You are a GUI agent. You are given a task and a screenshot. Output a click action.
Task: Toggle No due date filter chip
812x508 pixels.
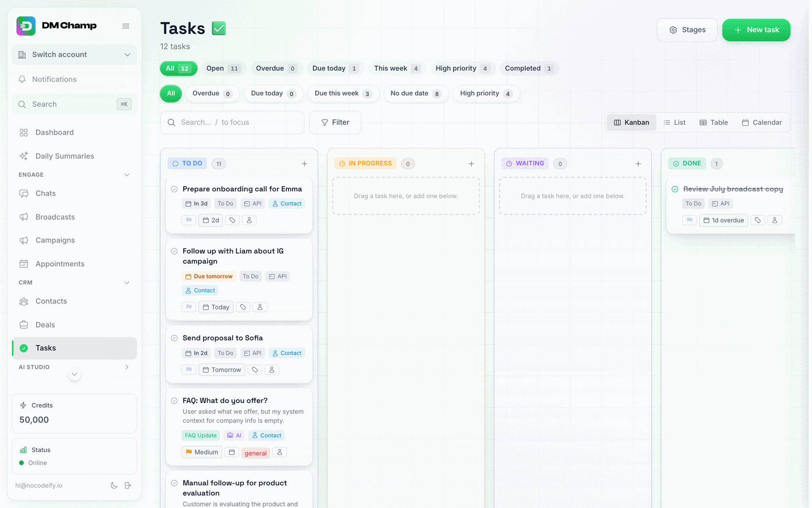click(416, 93)
